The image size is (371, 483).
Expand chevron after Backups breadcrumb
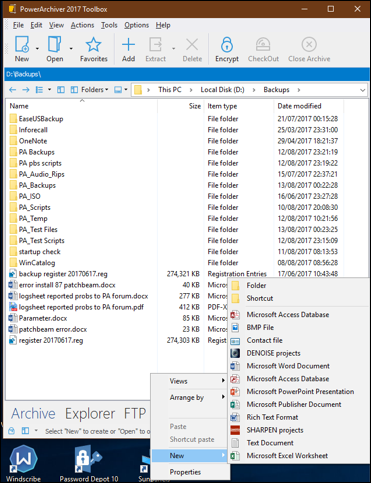(299, 90)
